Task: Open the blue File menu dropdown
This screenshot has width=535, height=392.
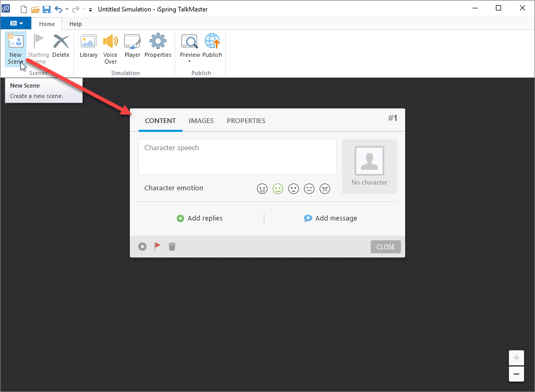Action: coord(16,23)
